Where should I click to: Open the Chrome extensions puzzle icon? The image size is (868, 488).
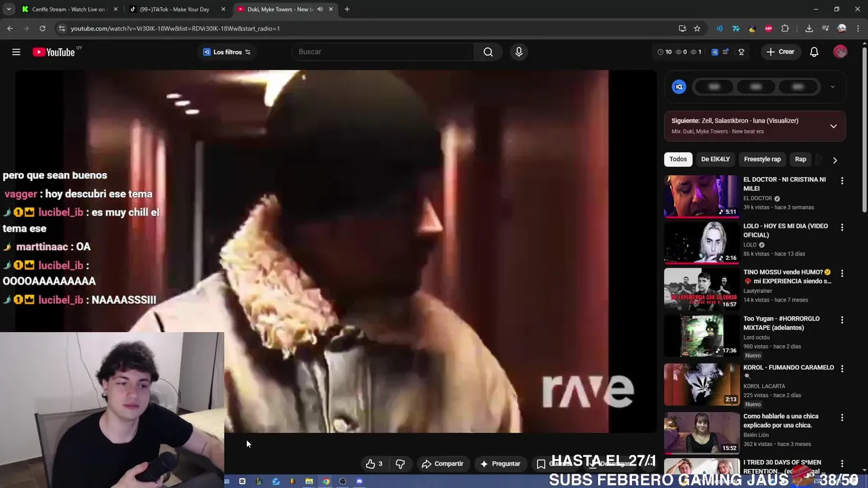[x=785, y=28]
